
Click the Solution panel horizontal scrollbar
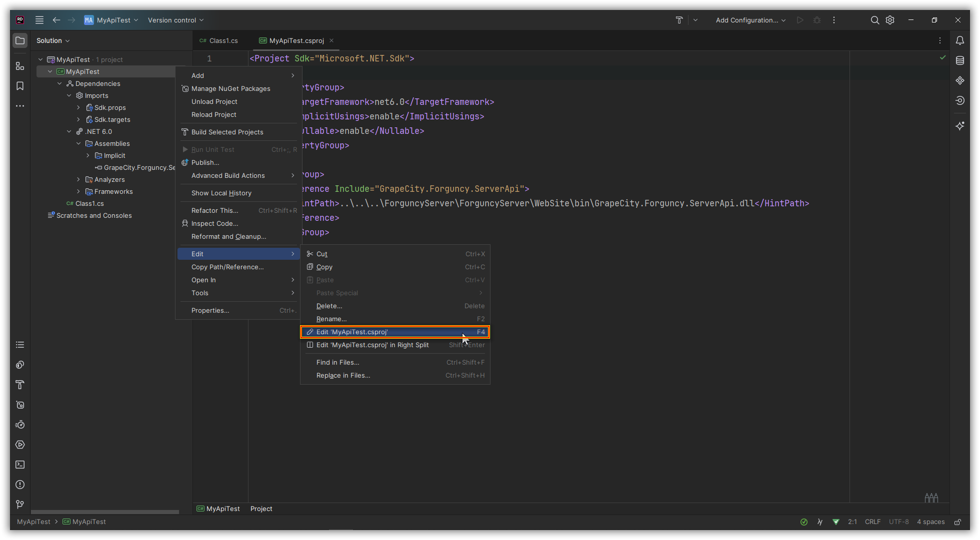point(105,512)
